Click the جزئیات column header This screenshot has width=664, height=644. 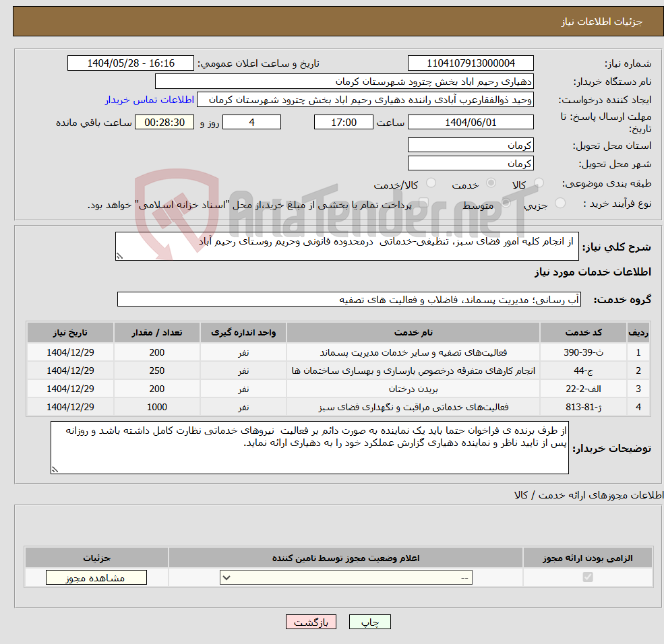(x=96, y=558)
